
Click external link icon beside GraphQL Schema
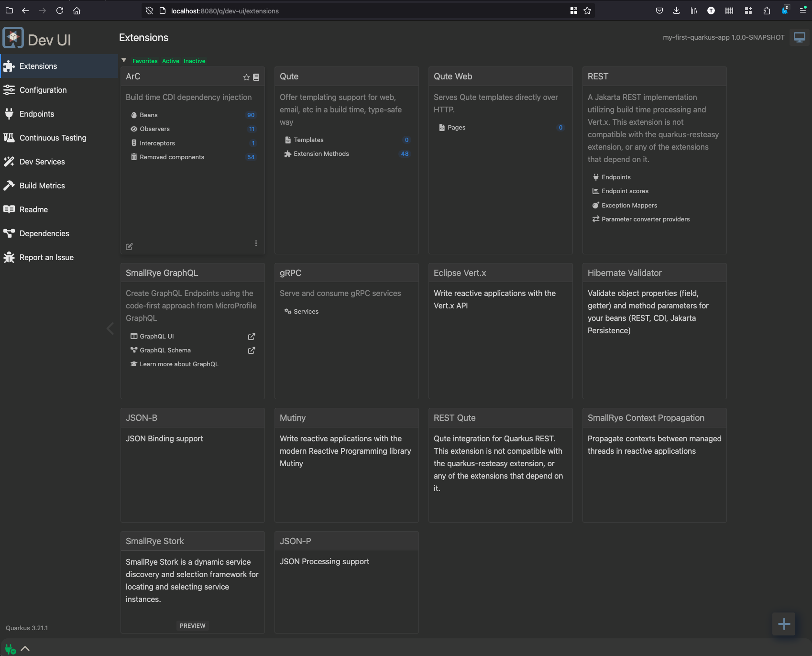click(x=252, y=350)
